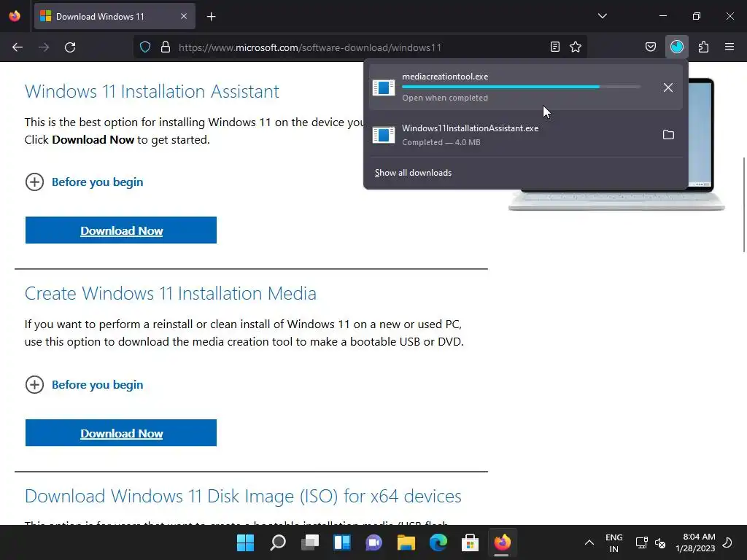Viewport: 747px width, 560px height.
Task: Click Create Windows 11 Installation Media heading
Action: click(171, 293)
